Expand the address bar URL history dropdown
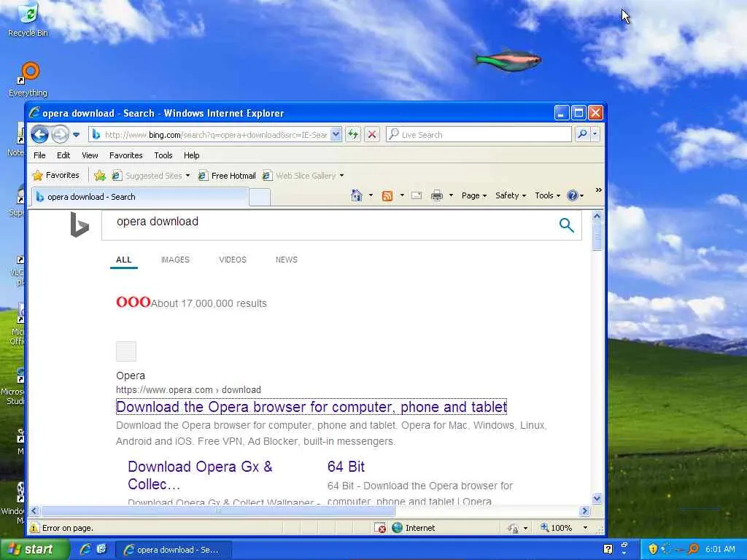This screenshot has height=560, width=747. 336,135
